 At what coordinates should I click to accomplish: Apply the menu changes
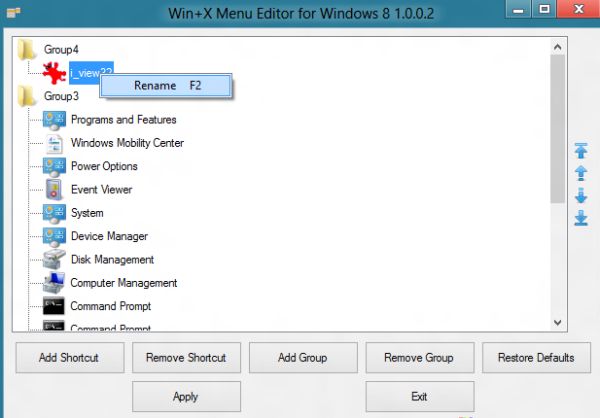click(186, 396)
